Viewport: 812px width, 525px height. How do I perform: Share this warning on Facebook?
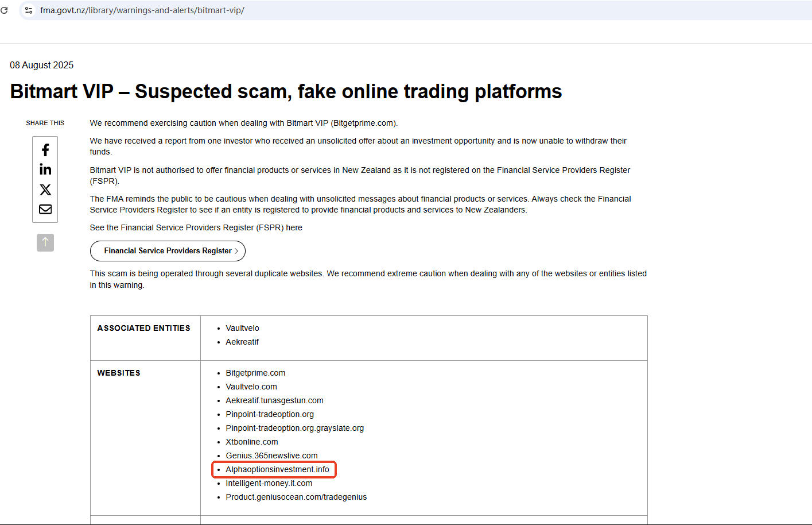45,150
